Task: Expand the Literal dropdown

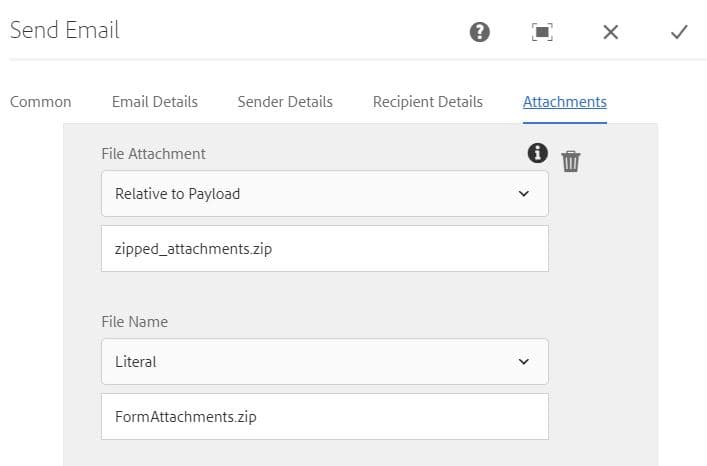Action: point(310,361)
